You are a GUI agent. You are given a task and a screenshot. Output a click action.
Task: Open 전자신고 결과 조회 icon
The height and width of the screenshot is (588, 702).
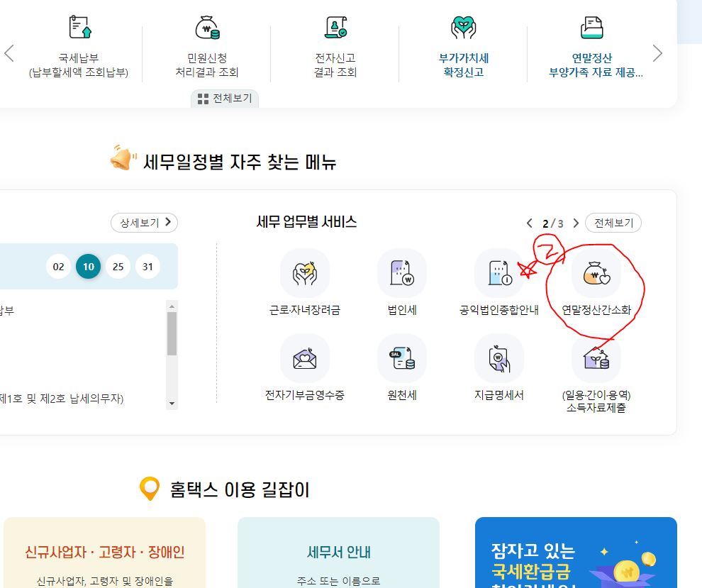[x=335, y=28]
